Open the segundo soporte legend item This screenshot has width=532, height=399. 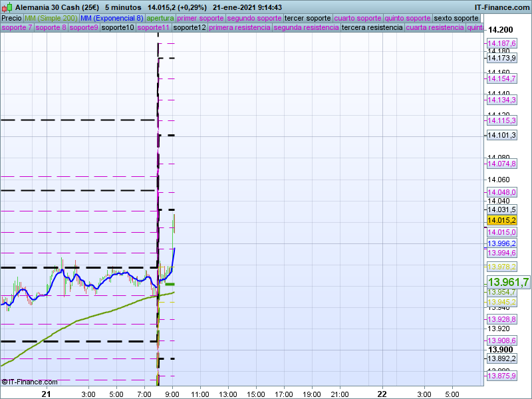pyautogui.click(x=255, y=18)
